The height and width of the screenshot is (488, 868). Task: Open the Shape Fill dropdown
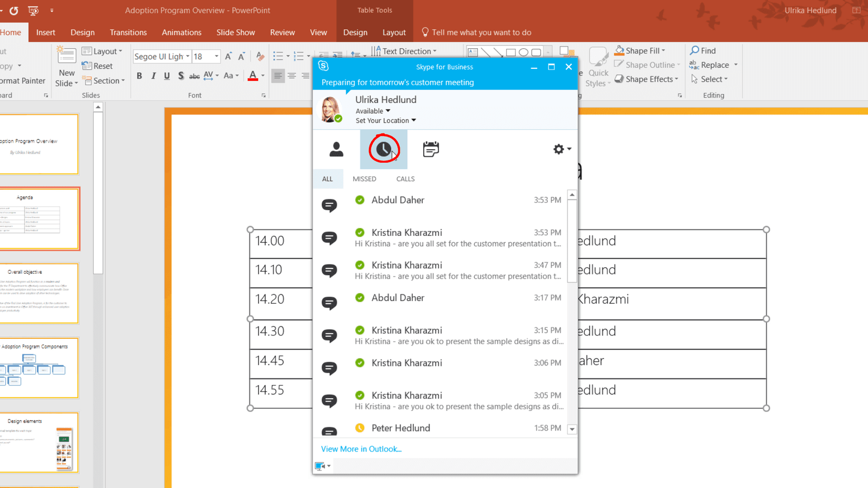pos(640,50)
